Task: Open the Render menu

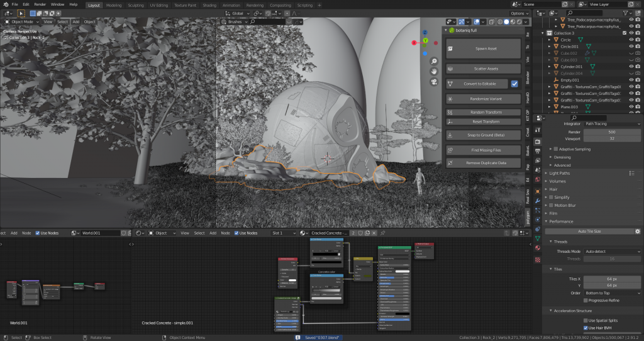Action: [x=40, y=4]
